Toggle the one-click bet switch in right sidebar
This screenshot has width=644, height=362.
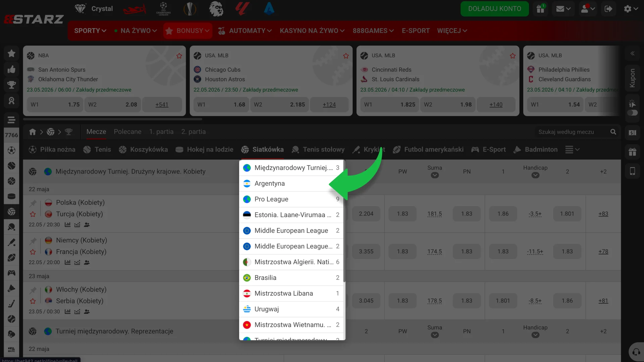coord(632,113)
